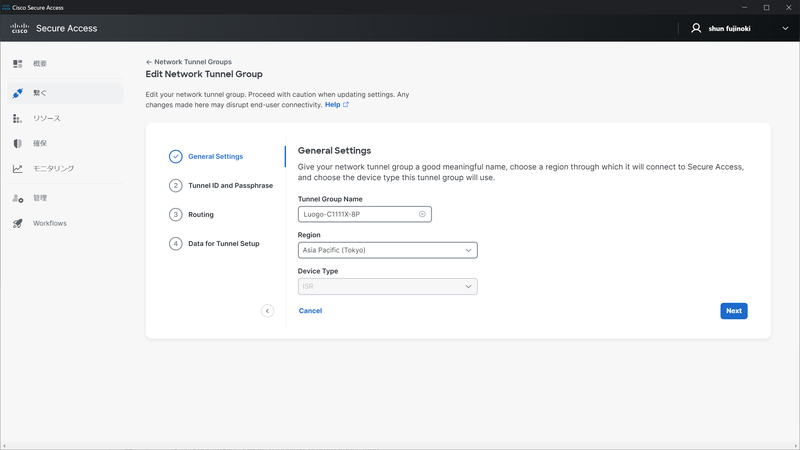Screen dimensions: 800x450
Task: Select Workflows in sidebar menu
Action: (x=50, y=223)
